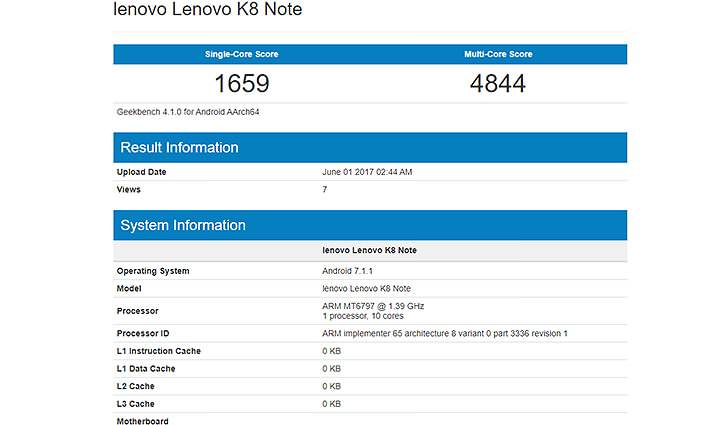Click the L1 Instruction Cache label
The height and width of the screenshot is (425, 728).
pyautogui.click(x=159, y=351)
